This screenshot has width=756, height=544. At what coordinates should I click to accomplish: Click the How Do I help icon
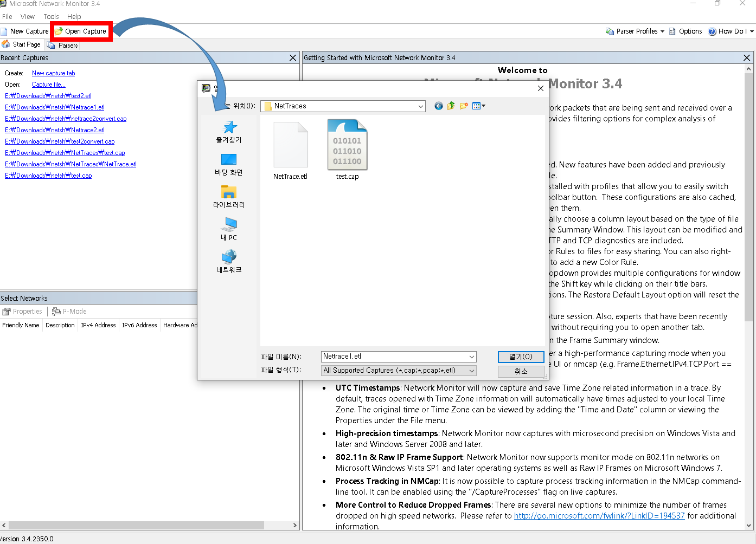pyautogui.click(x=712, y=31)
